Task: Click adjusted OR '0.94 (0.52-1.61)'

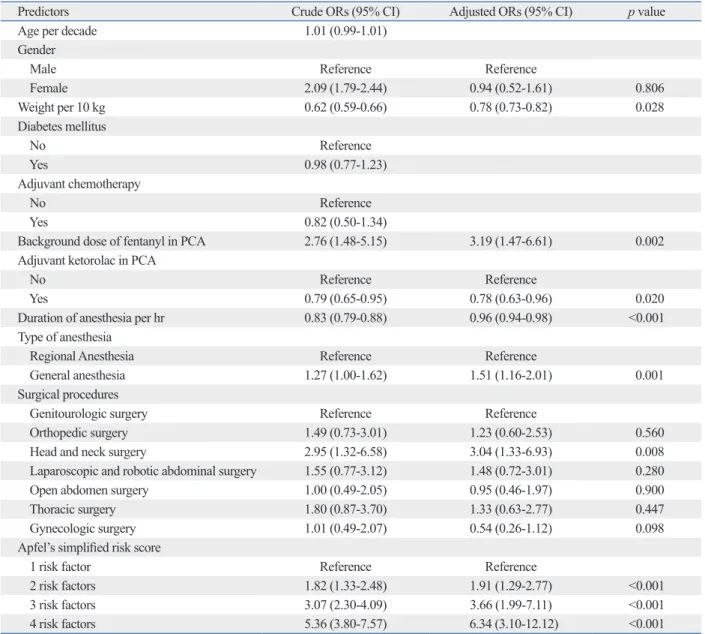Action: tap(511, 88)
